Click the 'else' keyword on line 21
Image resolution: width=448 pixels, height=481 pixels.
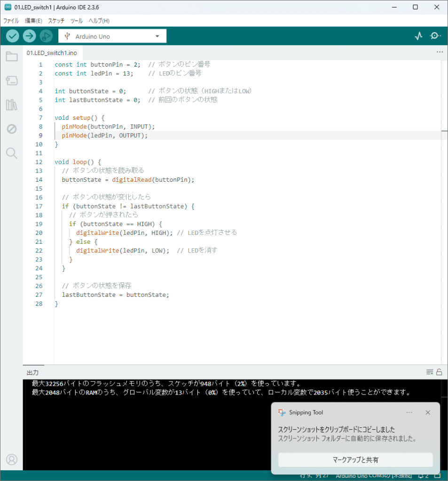coord(83,242)
